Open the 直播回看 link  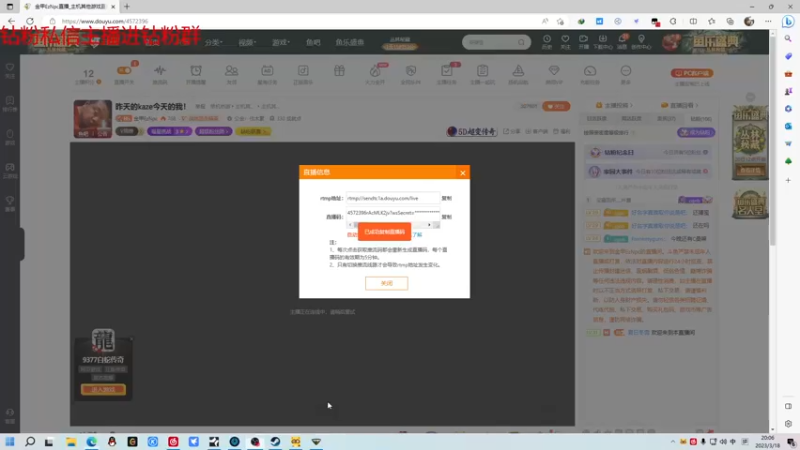[680, 105]
